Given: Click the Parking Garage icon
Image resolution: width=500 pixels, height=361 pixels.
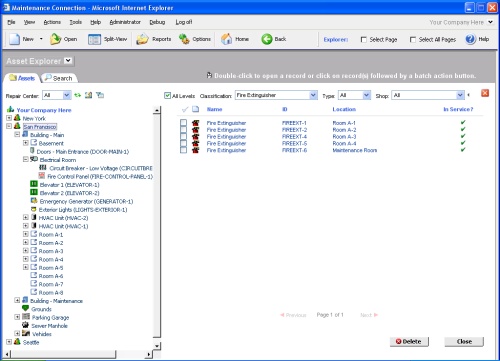Looking at the screenshot, I should [x=26, y=317].
